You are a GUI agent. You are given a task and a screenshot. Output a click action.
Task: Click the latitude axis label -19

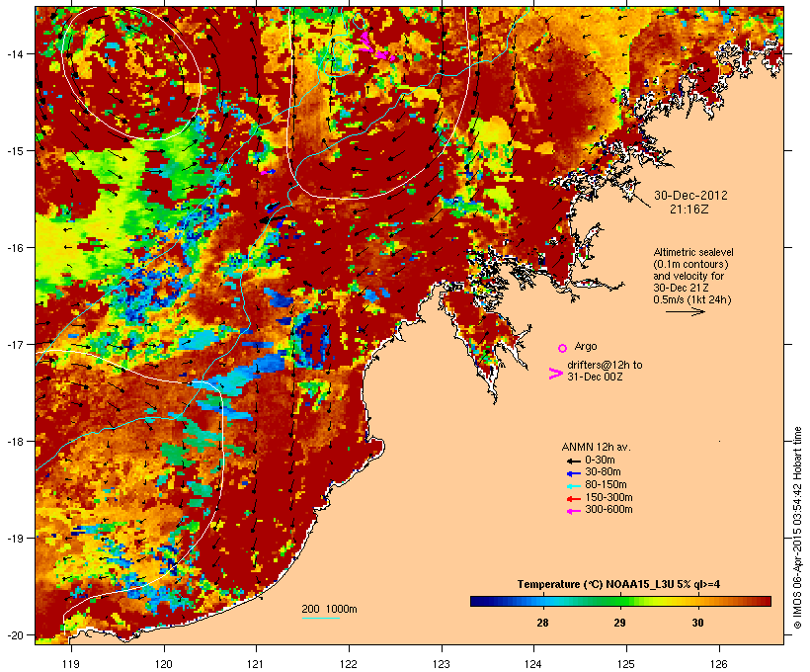[x=14, y=539]
